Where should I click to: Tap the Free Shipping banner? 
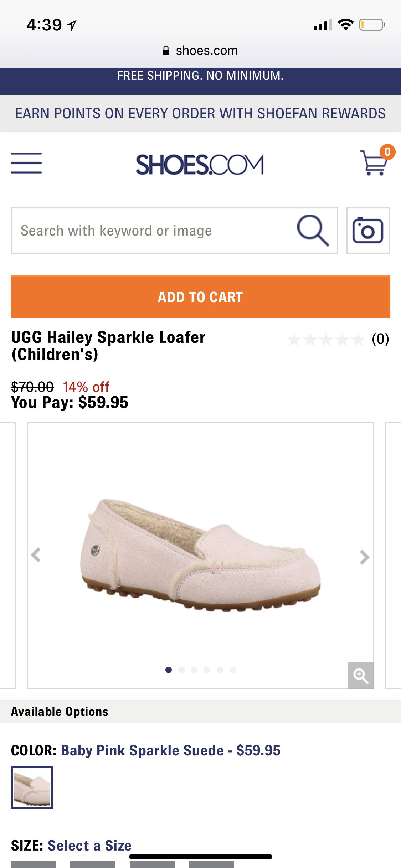point(200,76)
